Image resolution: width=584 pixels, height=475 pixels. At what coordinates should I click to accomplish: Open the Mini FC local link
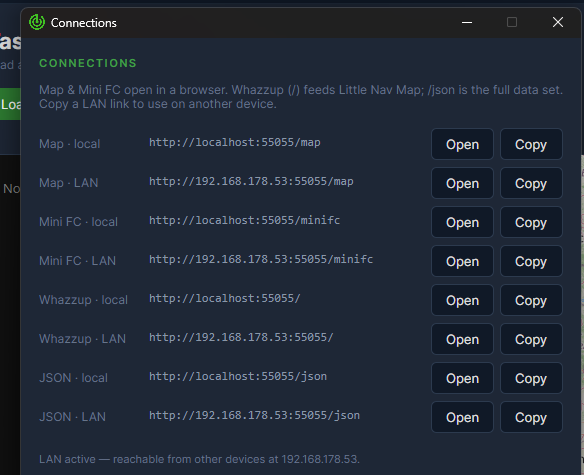tap(462, 222)
